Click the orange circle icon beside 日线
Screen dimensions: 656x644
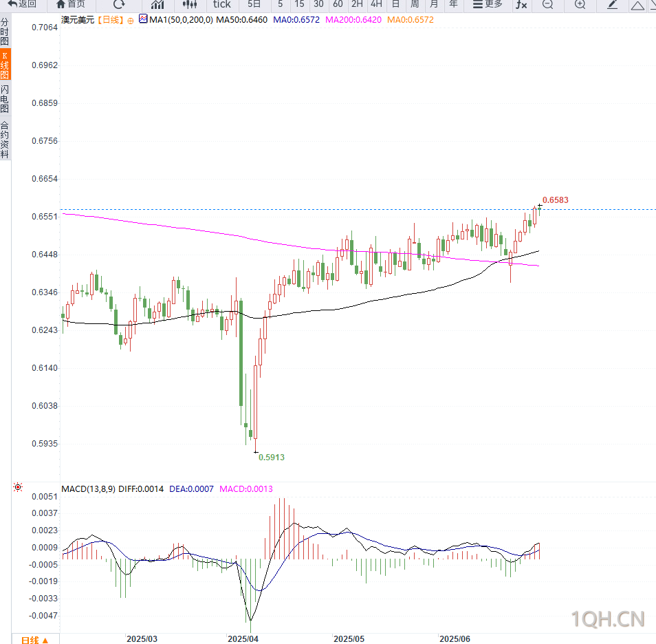coord(131,21)
